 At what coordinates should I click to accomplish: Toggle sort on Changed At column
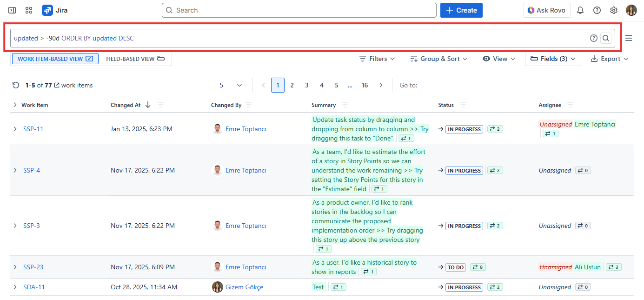click(x=148, y=105)
